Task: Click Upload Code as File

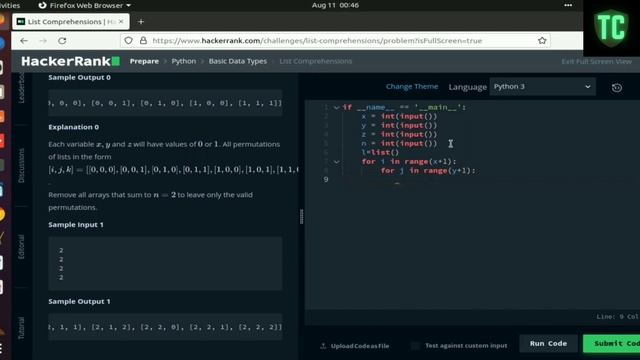Action: (x=355, y=346)
